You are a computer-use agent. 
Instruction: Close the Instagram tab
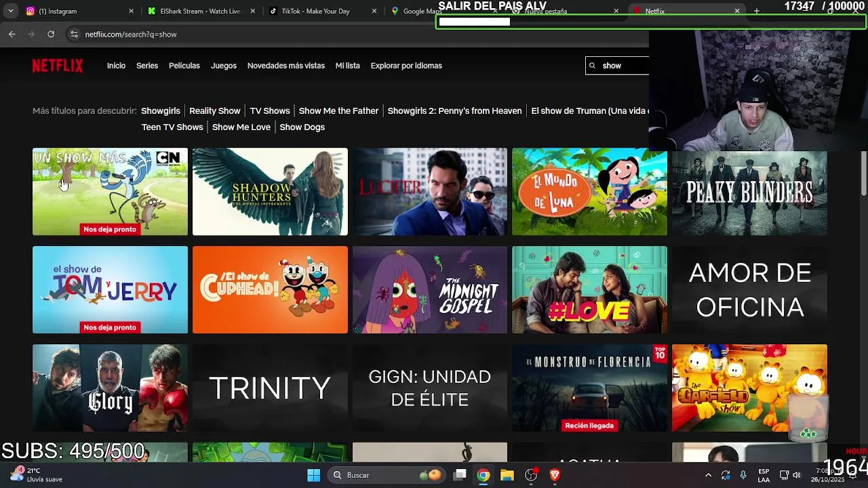pyautogui.click(x=131, y=11)
